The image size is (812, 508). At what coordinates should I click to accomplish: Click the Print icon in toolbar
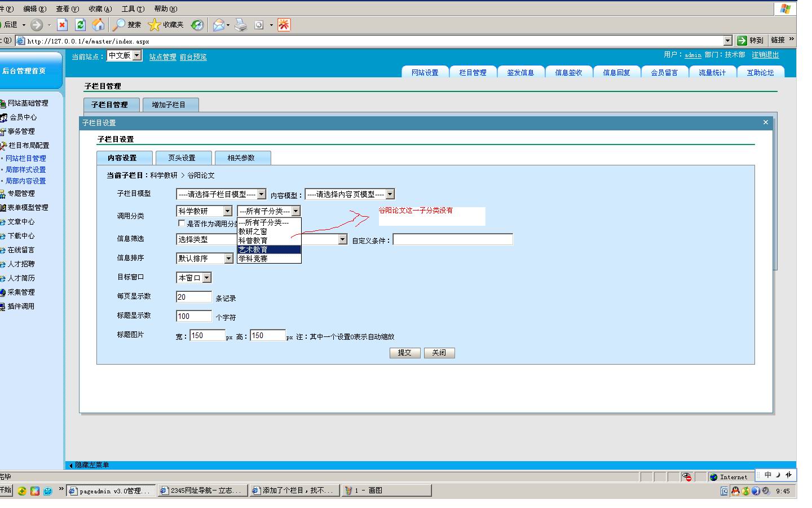(241, 25)
